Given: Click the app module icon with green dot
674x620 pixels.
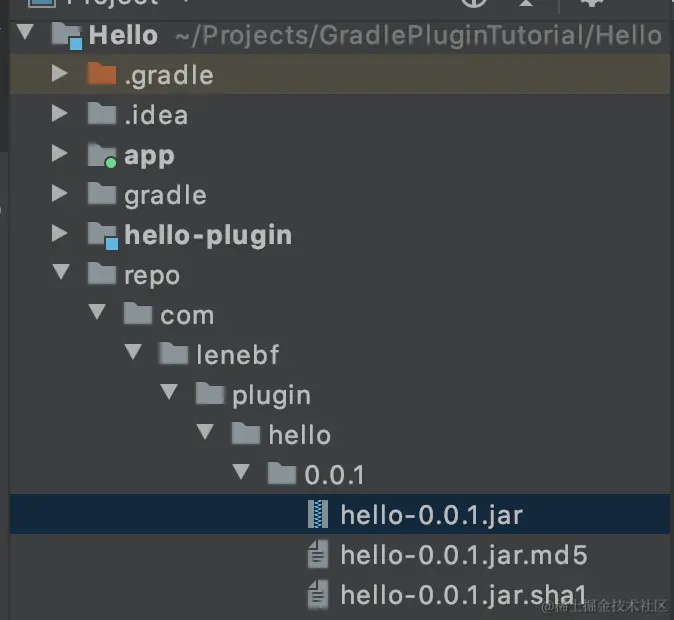Looking at the screenshot, I should tap(102, 155).
